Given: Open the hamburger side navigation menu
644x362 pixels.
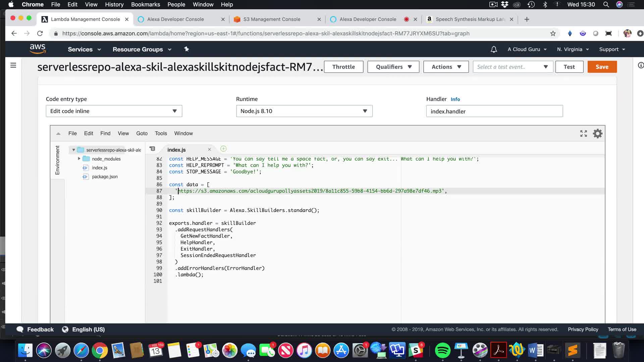Looking at the screenshot, I should coord(13,65).
